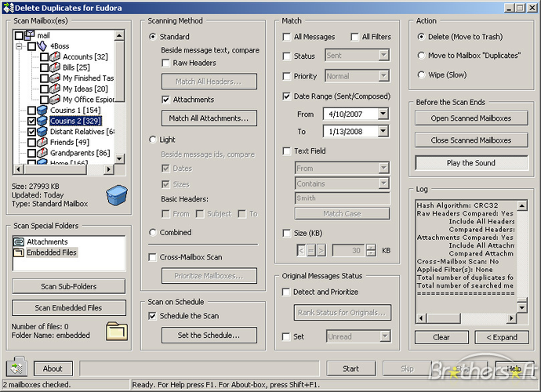This screenshot has height=392, width=541.
Task: Select the greater-than size comparison button
Action: click(321, 250)
